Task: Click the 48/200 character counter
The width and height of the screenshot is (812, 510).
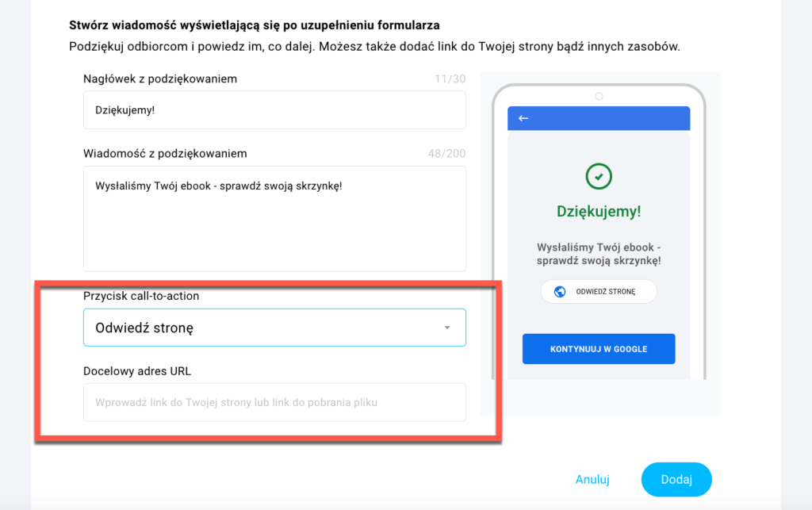Action: point(446,153)
